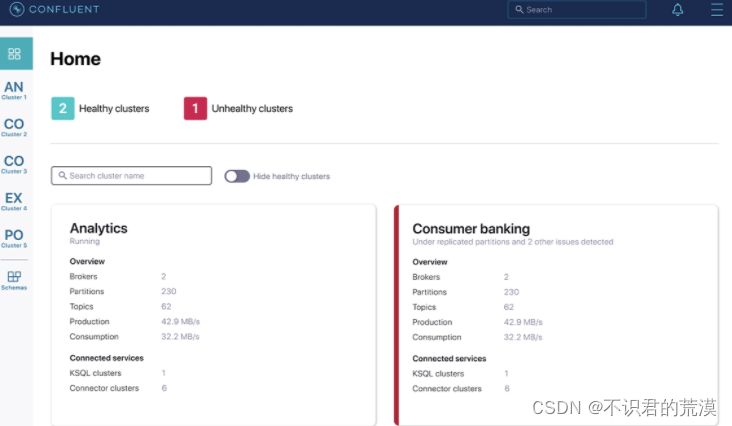
Task: Click the CONFLUENT brand text
Action: coord(64,9)
